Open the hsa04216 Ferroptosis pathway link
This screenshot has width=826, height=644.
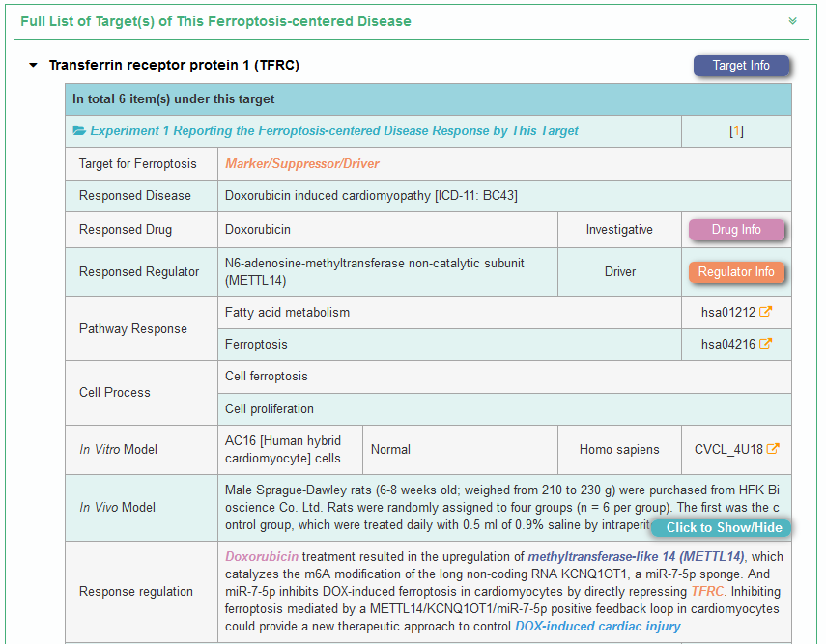[728, 344]
